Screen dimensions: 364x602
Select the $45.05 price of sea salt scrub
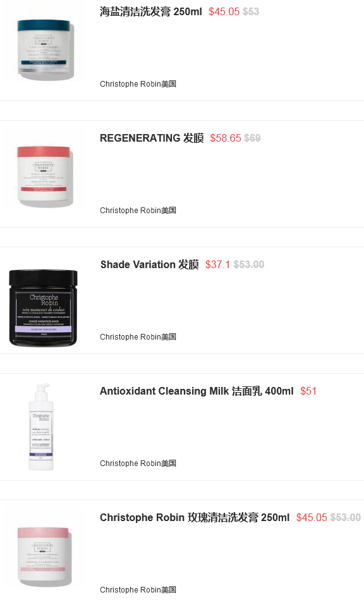224,11
